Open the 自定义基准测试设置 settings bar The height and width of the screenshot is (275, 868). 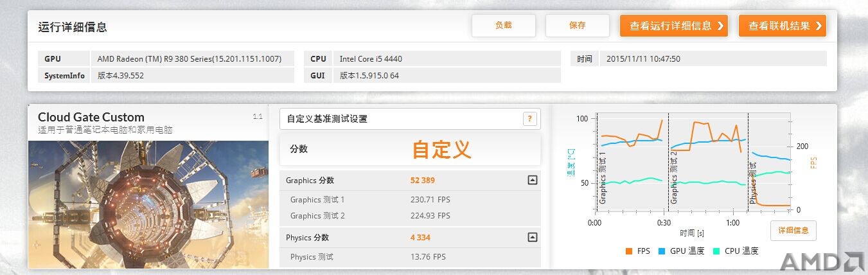pos(410,119)
